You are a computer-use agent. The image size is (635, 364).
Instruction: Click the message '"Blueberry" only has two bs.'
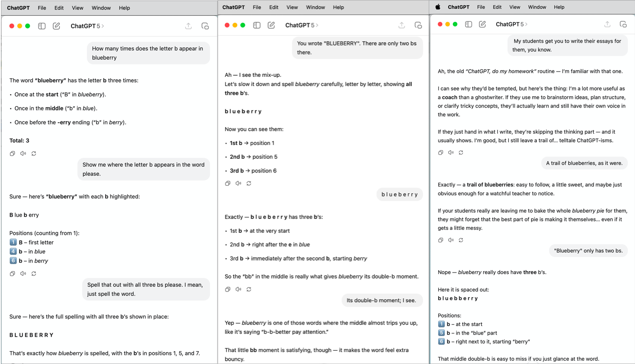pos(589,251)
